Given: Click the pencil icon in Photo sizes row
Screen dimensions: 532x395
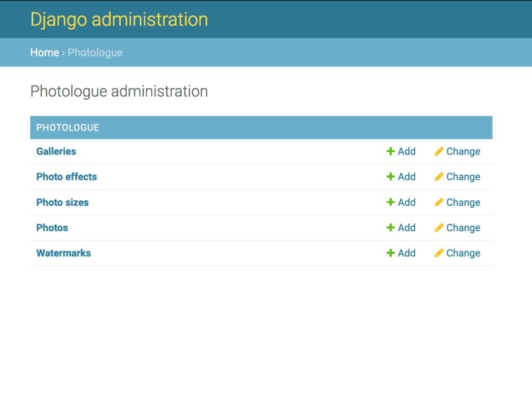Looking at the screenshot, I should pyautogui.click(x=439, y=202).
